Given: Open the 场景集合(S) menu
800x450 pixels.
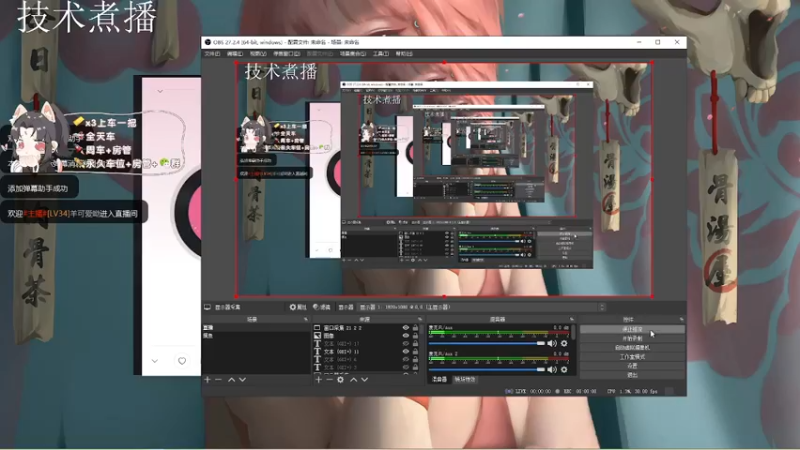Looking at the screenshot, I should pyautogui.click(x=353, y=54).
